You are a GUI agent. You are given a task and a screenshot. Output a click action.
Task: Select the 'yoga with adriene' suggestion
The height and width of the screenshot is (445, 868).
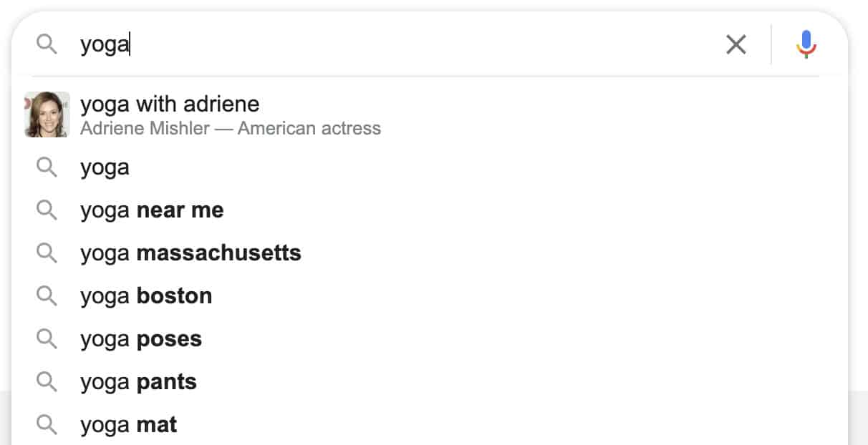(x=170, y=104)
